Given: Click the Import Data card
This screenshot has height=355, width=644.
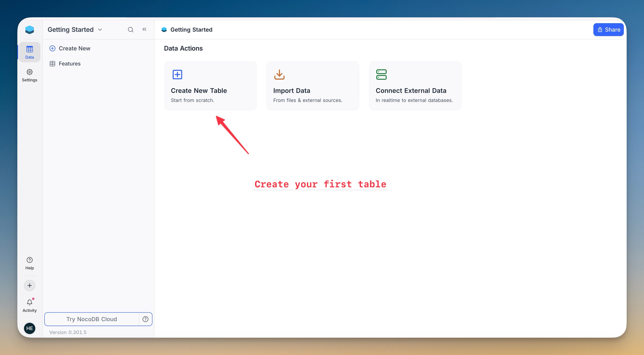Looking at the screenshot, I should (313, 86).
